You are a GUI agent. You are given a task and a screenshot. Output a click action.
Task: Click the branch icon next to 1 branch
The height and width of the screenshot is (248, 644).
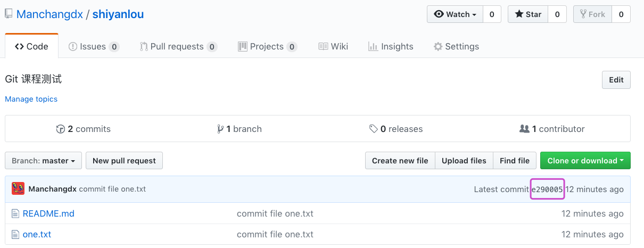pos(220,129)
